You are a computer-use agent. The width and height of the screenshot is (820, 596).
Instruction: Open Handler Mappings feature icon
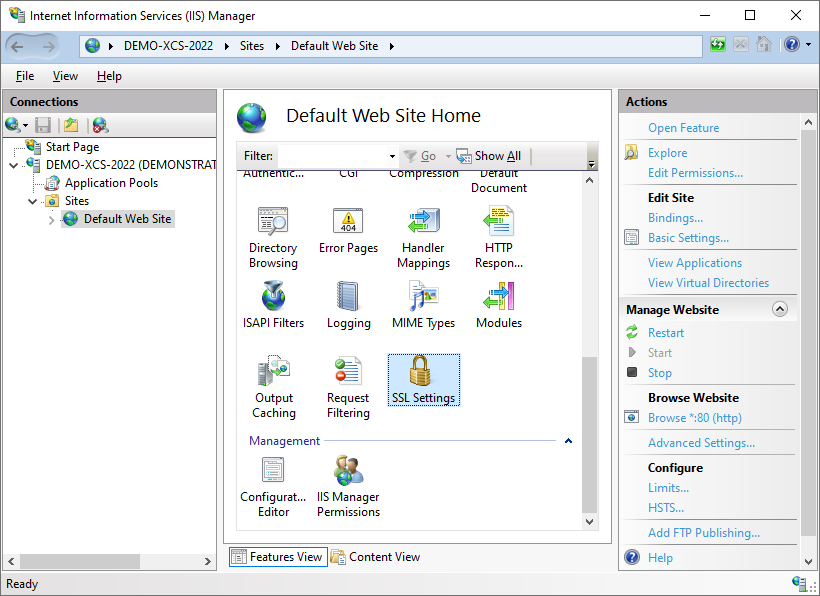(424, 237)
